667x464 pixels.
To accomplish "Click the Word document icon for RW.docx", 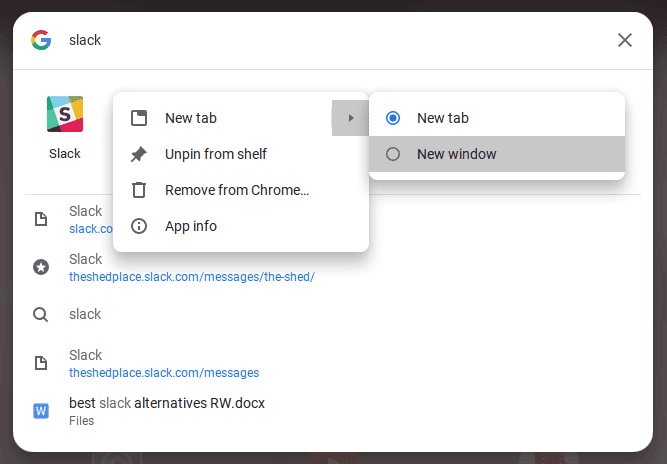I will pyautogui.click(x=41, y=411).
